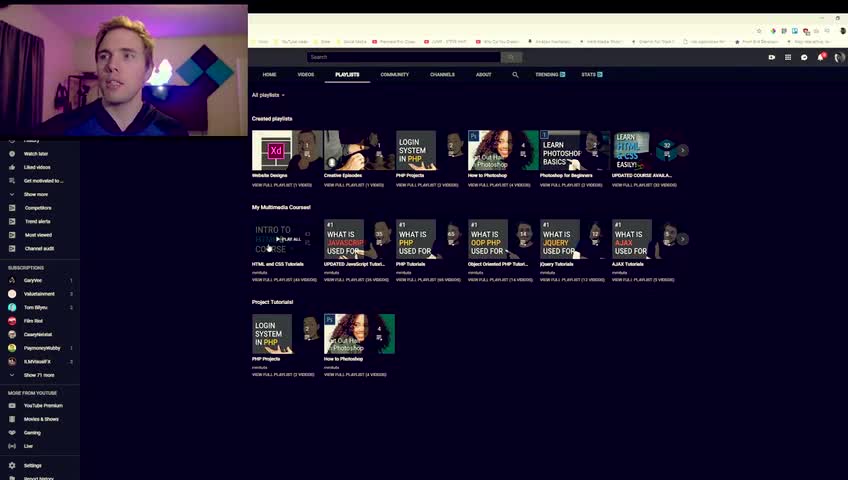Open the Competitors tool in sidebar
848x480 pixels.
(x=38, y=208)
